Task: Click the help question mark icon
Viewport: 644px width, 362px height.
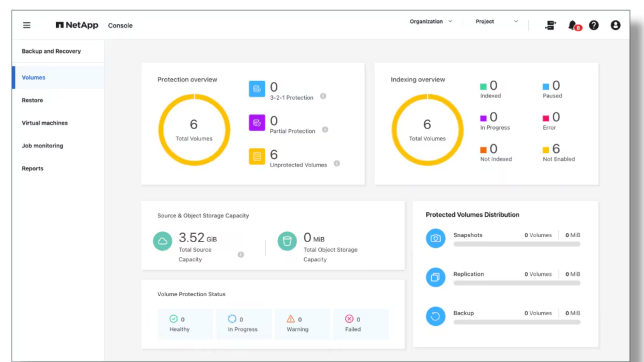Action: pyautogui.click(x=594, y=25)
